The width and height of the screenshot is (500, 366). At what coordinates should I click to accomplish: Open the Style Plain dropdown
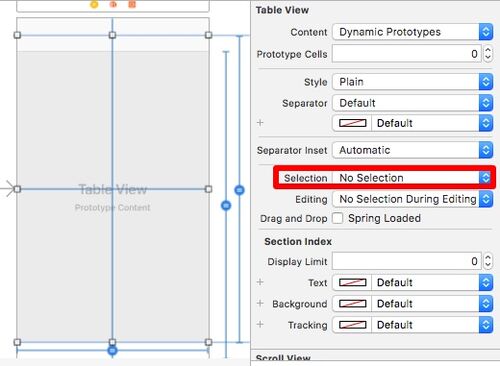click(x=413, y=82)
